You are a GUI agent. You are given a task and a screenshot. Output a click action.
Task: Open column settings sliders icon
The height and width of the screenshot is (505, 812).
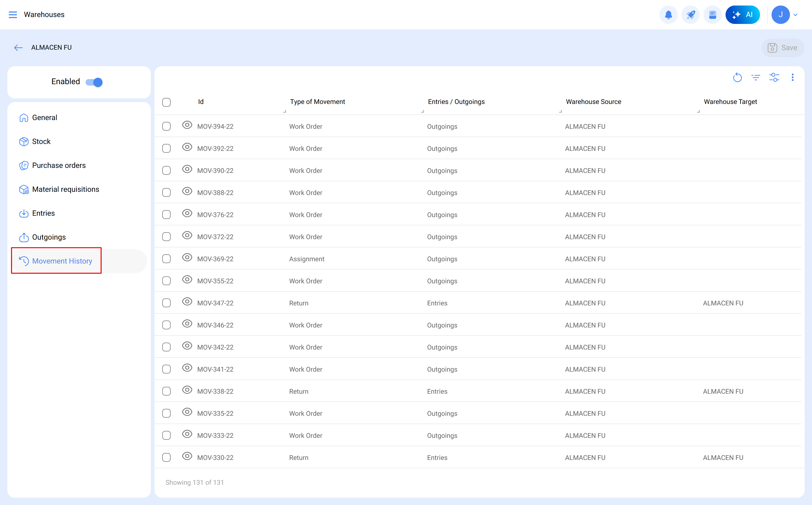click(x=774, y=77)
